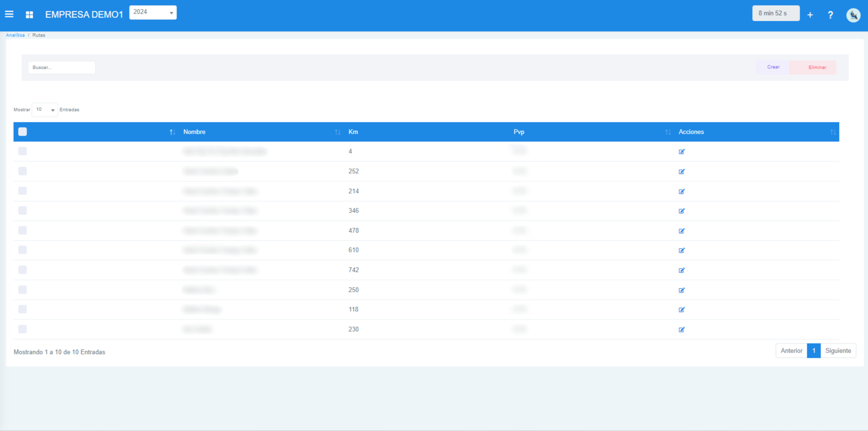The height and width of the screenshot is (431, 868).
Task: Open the hamburger navigation menu
Action: 9,14
